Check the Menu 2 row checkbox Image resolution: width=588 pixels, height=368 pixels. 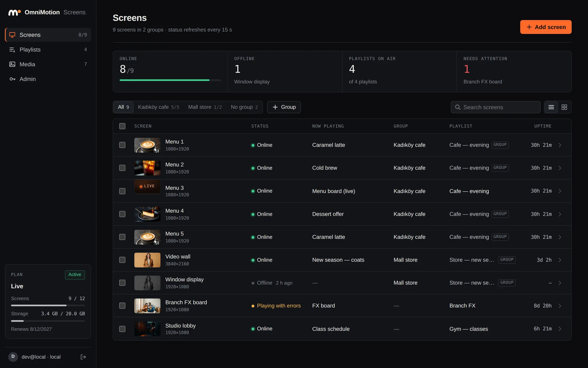click(x=122, y=168)
